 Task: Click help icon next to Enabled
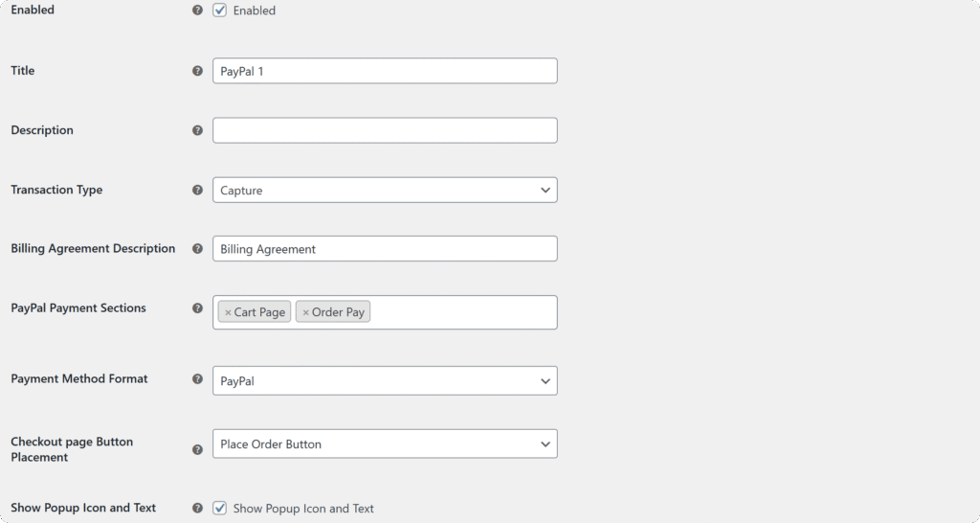[x=197, y=11]
